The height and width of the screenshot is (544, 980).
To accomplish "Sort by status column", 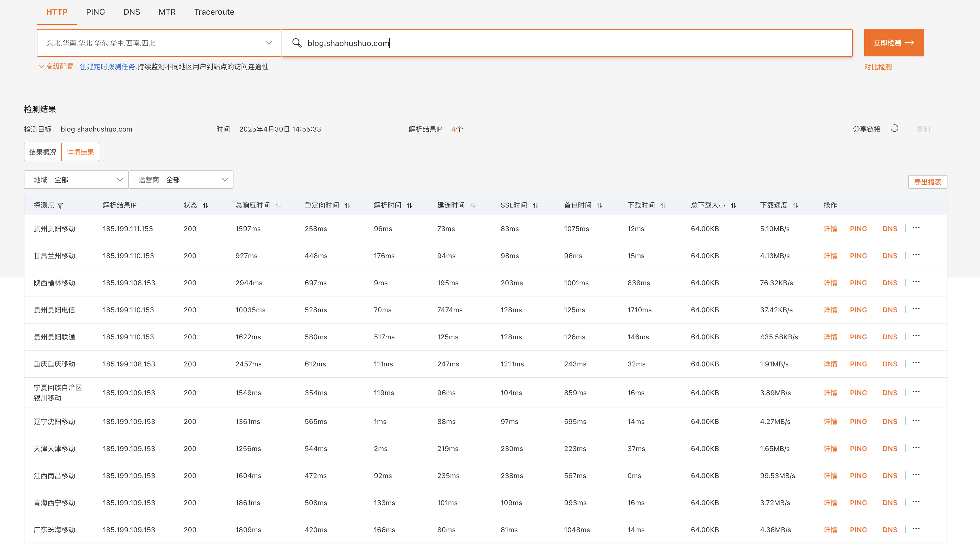I will (206, 206).
